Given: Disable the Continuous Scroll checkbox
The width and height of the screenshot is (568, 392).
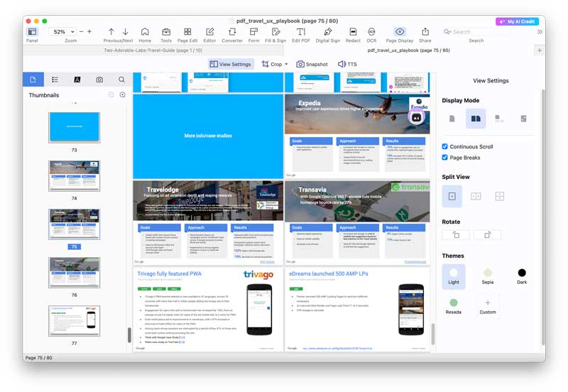Looking at the screenshot, I should (x=445, y=147).
